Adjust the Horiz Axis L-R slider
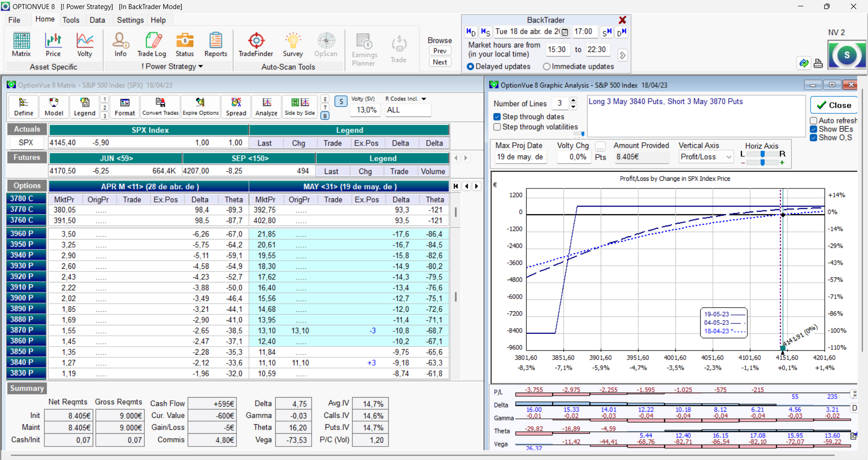The width and height of the screenshot is (868, 460). click(x=763, y=154)
